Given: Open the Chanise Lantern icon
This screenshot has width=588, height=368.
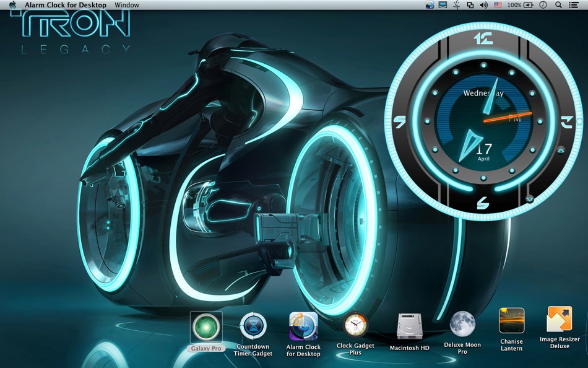Looking at the screenshot, I should click(x=511, y=321).
